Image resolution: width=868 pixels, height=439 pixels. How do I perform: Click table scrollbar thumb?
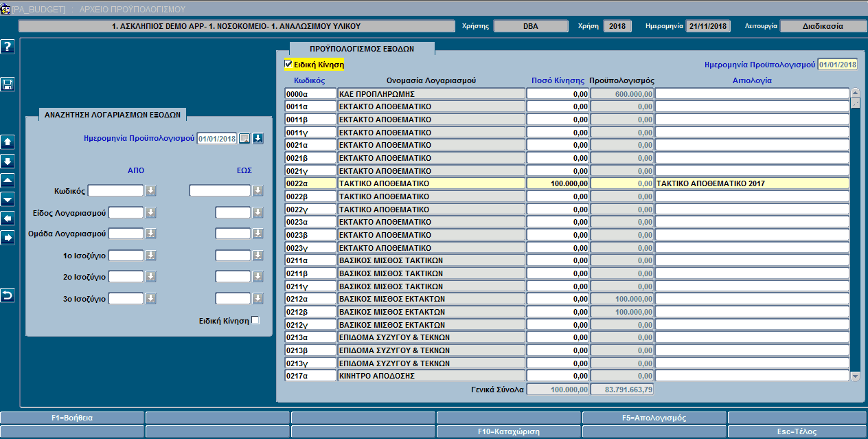855,103
